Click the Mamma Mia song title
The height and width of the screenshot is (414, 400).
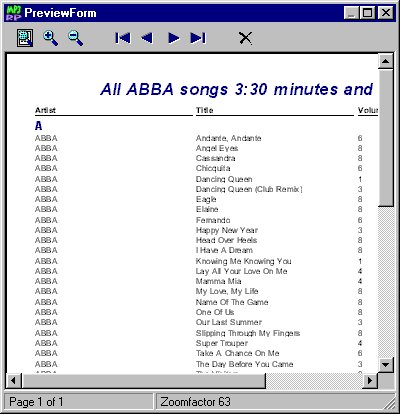pos(218,281)
